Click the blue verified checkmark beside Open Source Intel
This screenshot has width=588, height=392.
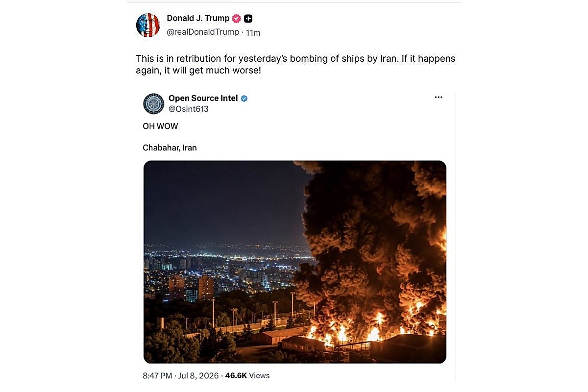(x=244, y=98)
